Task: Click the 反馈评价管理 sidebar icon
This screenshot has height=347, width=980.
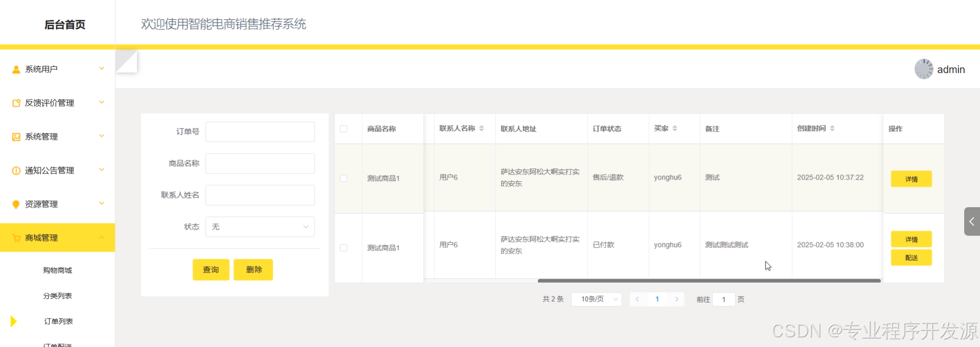Action: (x=16, y=103)
